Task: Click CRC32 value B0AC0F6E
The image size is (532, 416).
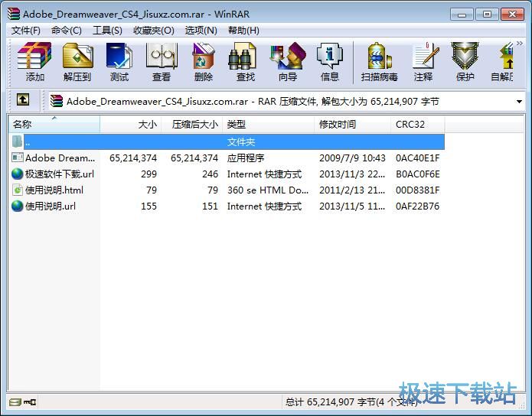Action: tap(418, 174)
